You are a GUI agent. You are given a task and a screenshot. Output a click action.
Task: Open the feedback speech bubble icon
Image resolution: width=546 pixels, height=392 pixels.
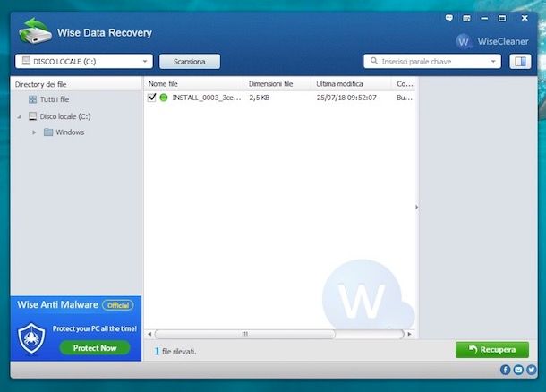coord(448,18)
